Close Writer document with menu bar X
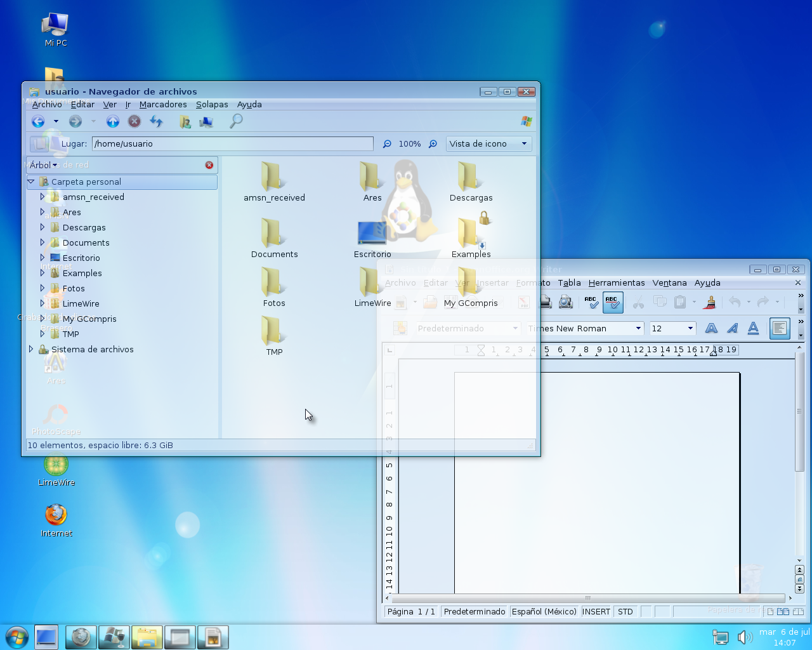The image size is (812, 650). [798, 283]
